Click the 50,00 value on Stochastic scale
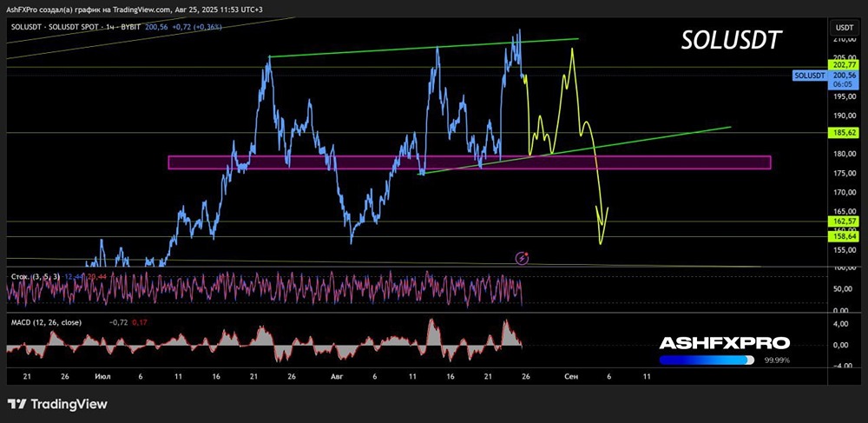868x423 pixels. 845,289
